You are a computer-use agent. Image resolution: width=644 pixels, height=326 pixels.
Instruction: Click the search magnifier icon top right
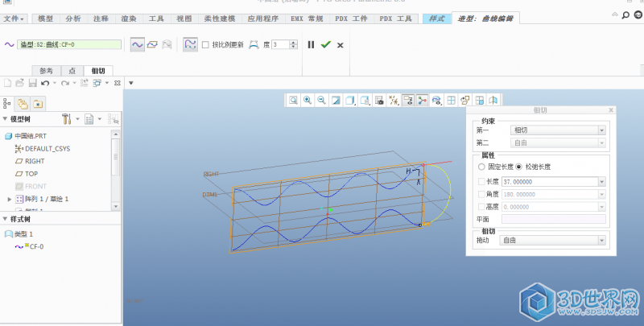tap(625, 15)
